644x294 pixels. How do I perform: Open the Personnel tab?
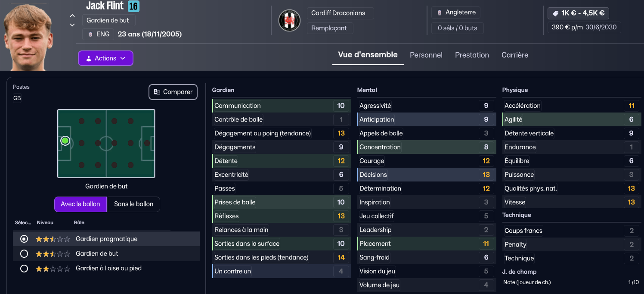[x=426, y=55]
